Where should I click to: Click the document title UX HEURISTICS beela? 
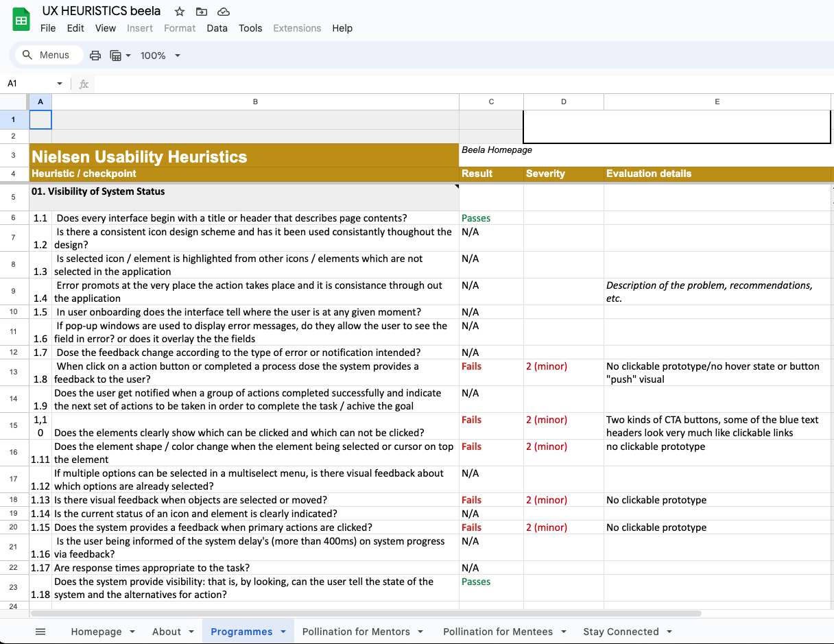102,11
